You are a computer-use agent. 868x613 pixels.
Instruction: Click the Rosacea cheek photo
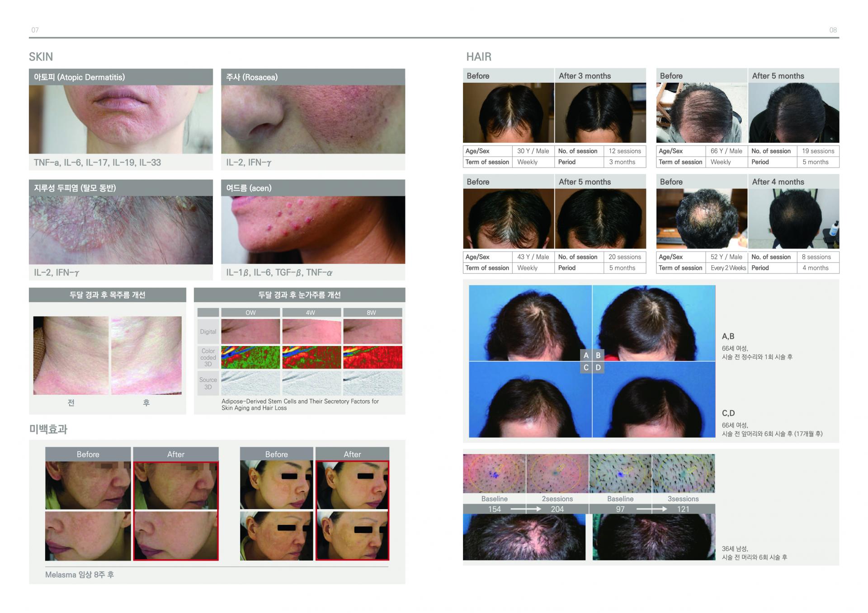point(313,119)
